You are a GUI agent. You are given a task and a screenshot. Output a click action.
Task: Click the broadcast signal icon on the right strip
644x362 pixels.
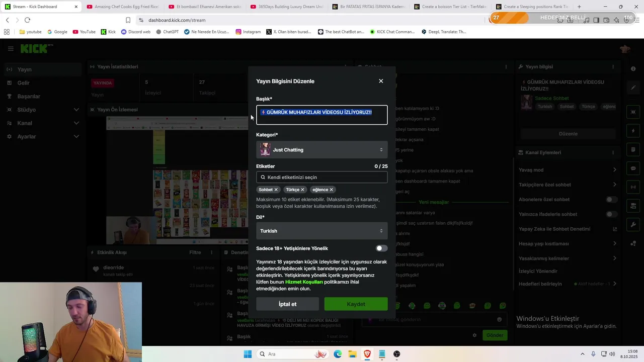pos(633,187)
